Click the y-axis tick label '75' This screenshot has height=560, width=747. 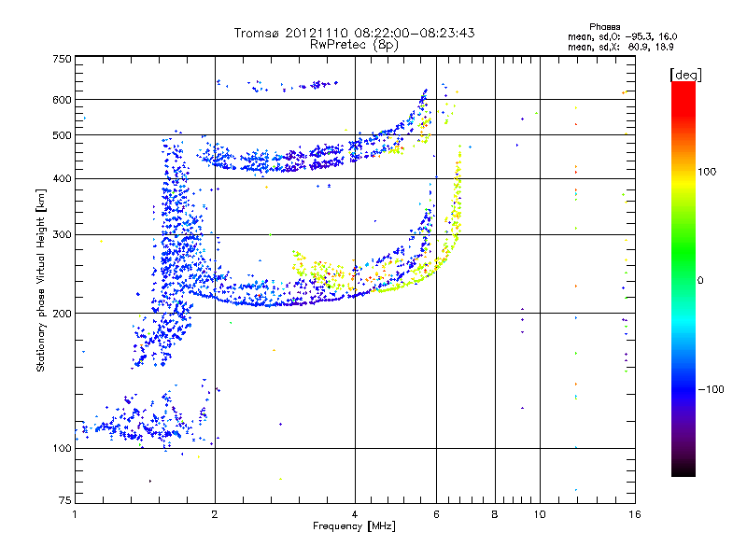(x=65, y=500)
